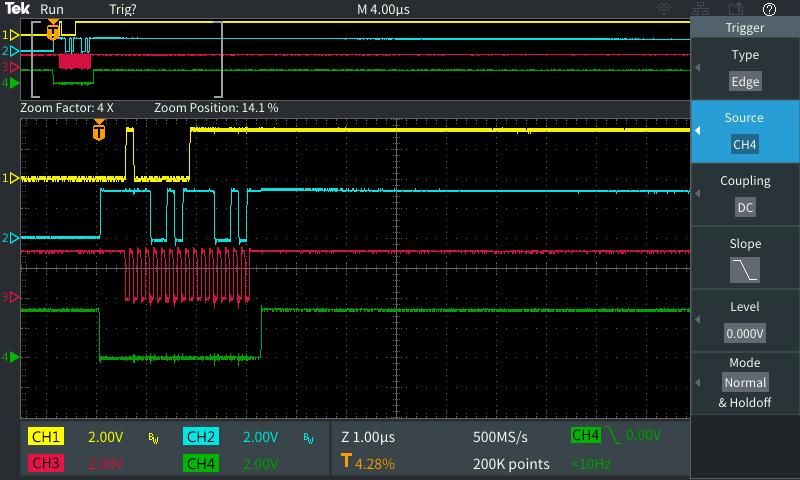Open the Edge trigger type selector
800x480 pixels.
[745, 82]
